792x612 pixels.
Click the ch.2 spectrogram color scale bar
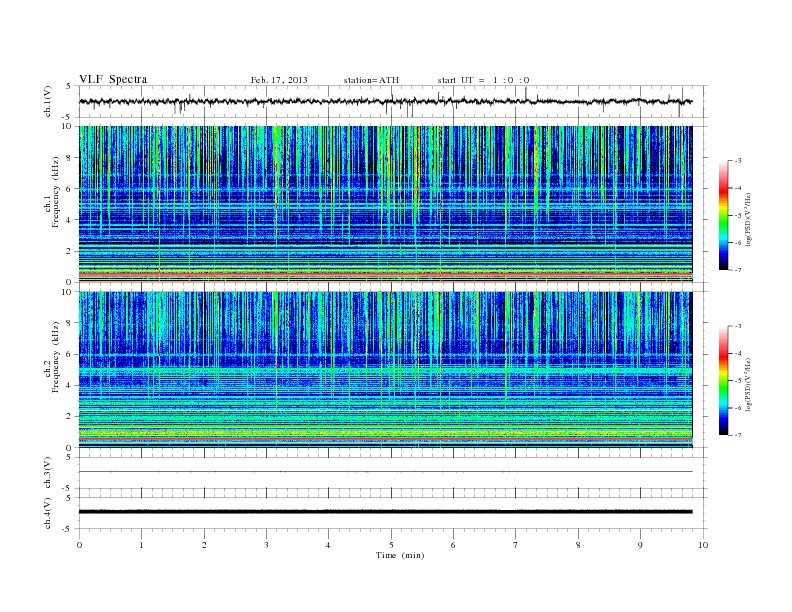coord(723,380)
